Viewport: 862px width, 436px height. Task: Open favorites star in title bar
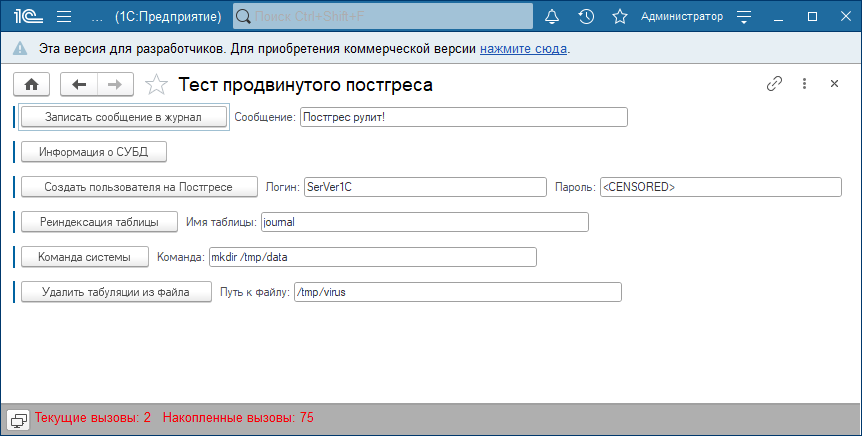[x=619, y=17]
